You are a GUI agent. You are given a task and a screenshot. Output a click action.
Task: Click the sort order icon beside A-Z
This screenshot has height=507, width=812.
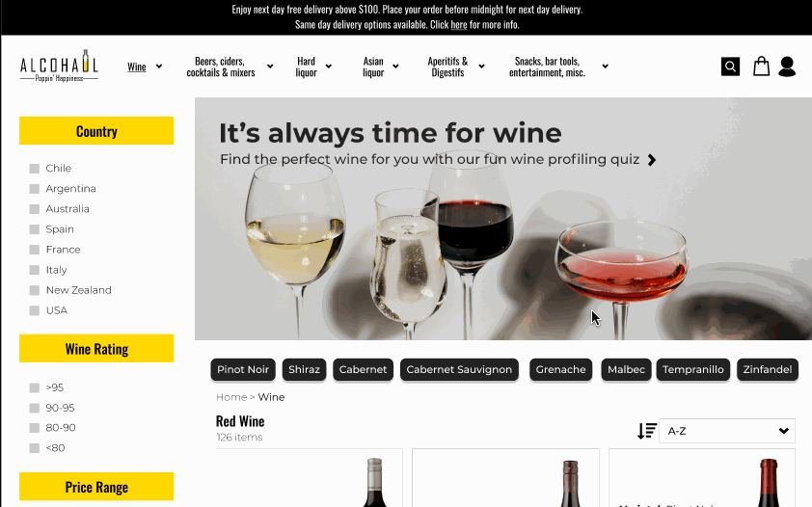point(647,431)
